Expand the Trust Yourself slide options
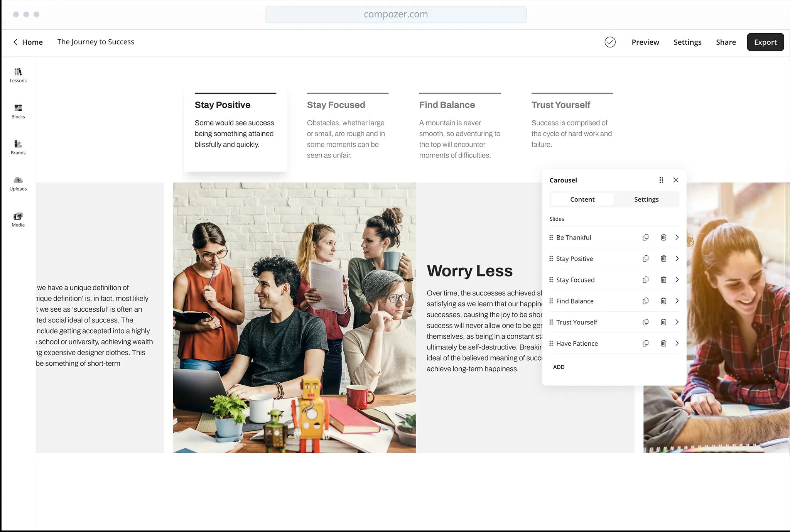 pos(677,322)
